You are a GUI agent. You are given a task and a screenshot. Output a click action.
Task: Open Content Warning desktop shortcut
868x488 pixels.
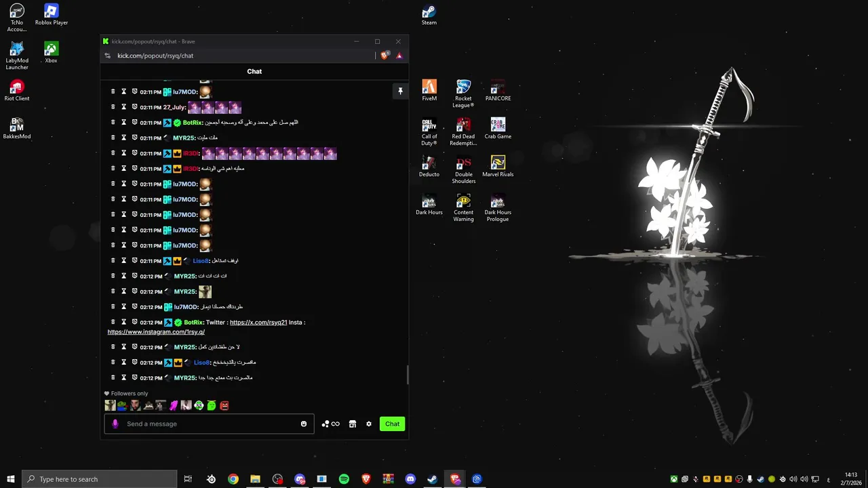pyautogui.click(x=464, y=207)
